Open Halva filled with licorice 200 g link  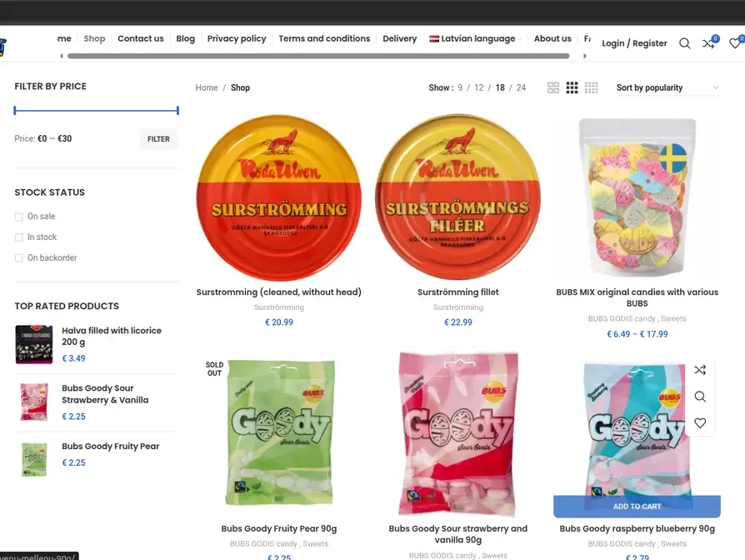(112, 337)
